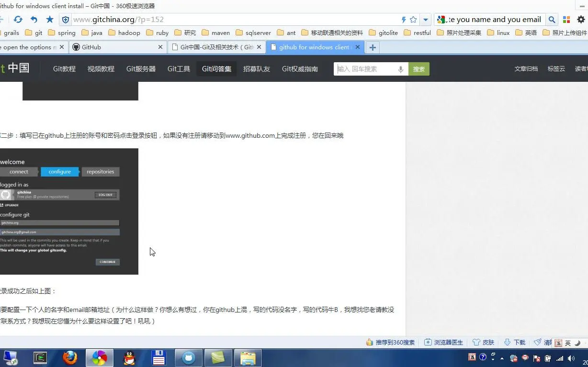This screenshot has height=367, width=588.
Task: Open 视频教程 in the site navigation
Action: point(101,69)
